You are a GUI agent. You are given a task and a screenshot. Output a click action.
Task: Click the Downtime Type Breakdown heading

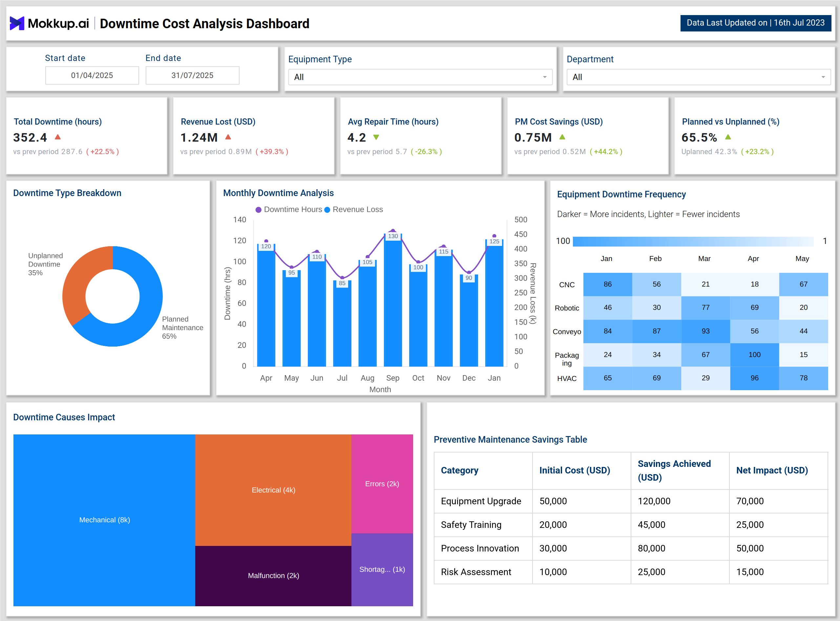[x=67, y=193]
